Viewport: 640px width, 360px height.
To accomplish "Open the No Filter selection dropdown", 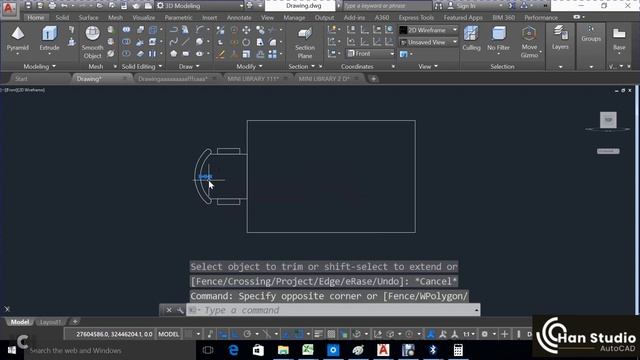I will coord(498,40).
